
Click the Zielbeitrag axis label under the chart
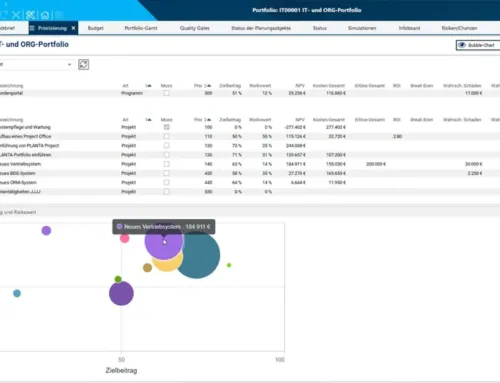[x=121, y=370]
